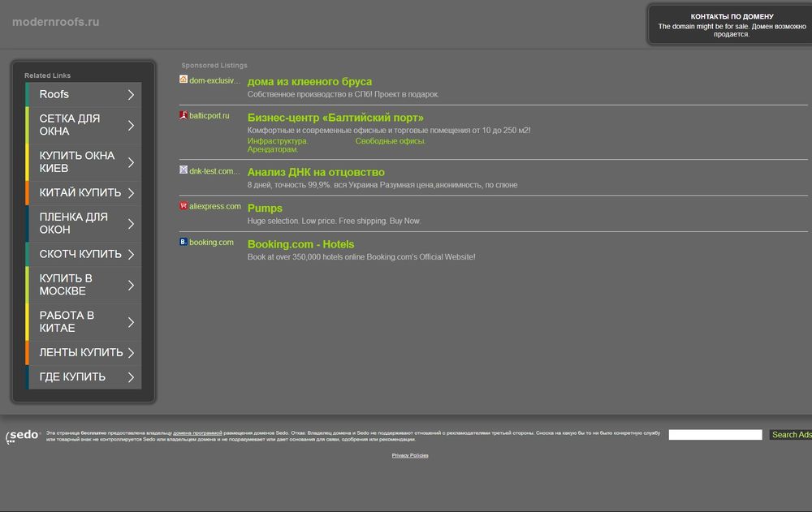Select the РАБОТА В КИТАЕ related link

84,322
